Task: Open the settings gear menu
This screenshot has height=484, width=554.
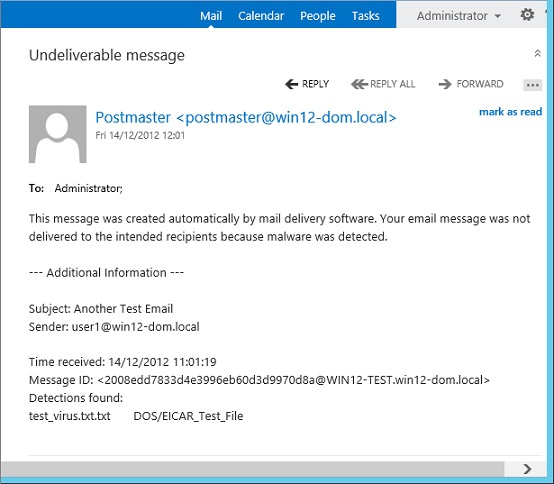Action: 527,15
